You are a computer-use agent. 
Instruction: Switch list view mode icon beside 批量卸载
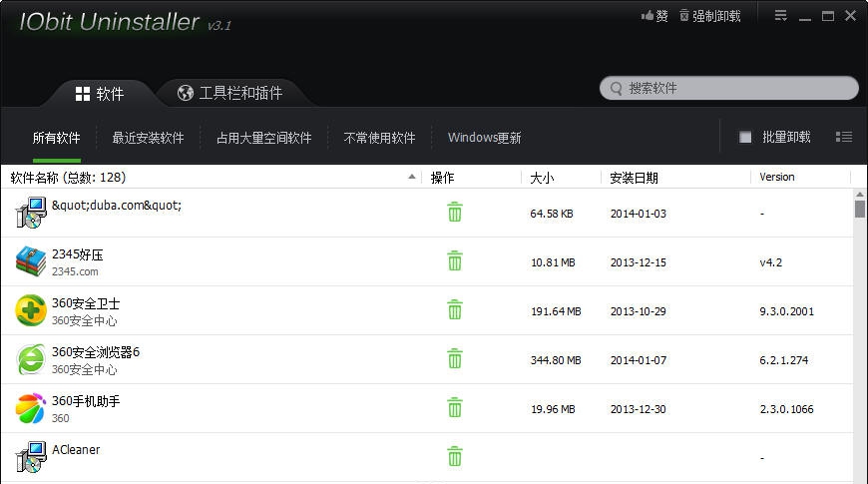point(844,137)
